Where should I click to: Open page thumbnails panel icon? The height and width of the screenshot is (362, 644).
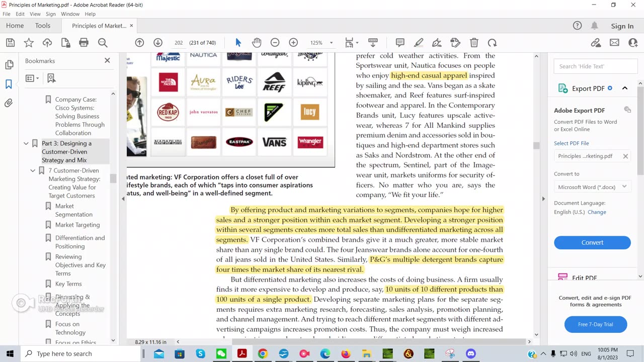pos(9,65)
